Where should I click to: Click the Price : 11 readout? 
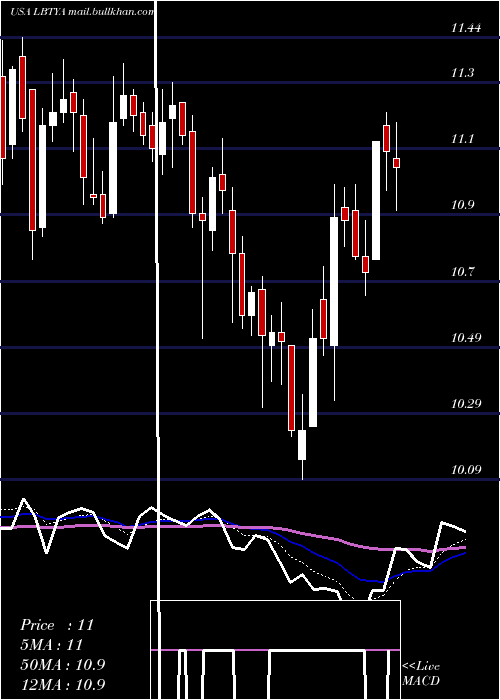pyautogui.click(x=57, y=625)
